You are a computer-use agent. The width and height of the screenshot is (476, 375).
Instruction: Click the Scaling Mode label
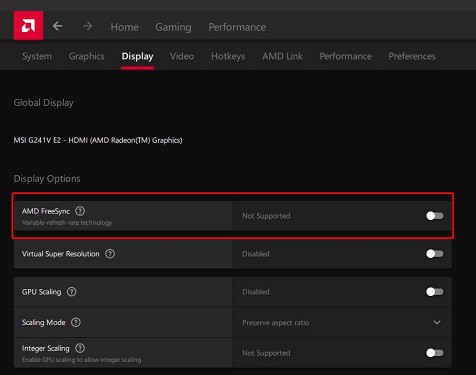click(x=44, y=322)
